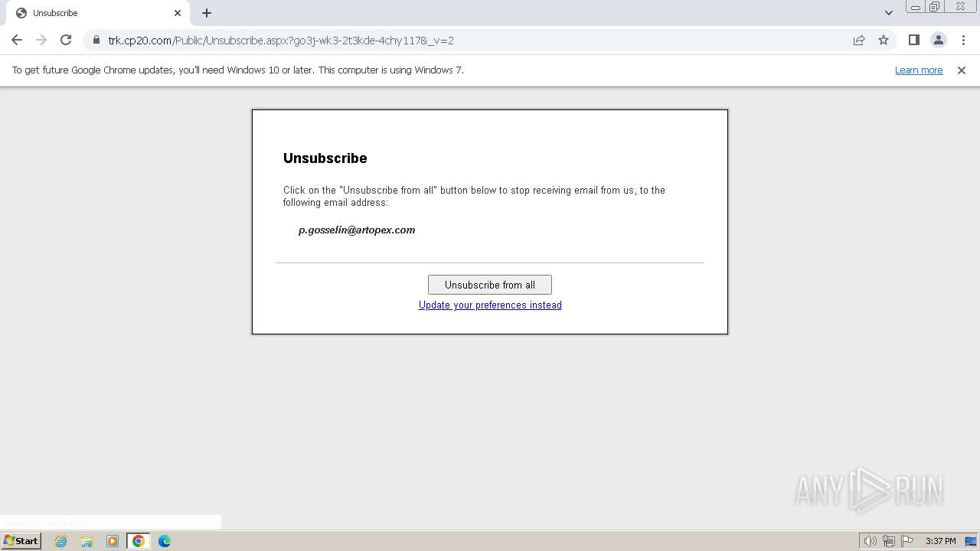Image resolution: width=980 pixels, height=551 pixels.
Task: Click the forward navigation arrow
Action: pos(41,40)
